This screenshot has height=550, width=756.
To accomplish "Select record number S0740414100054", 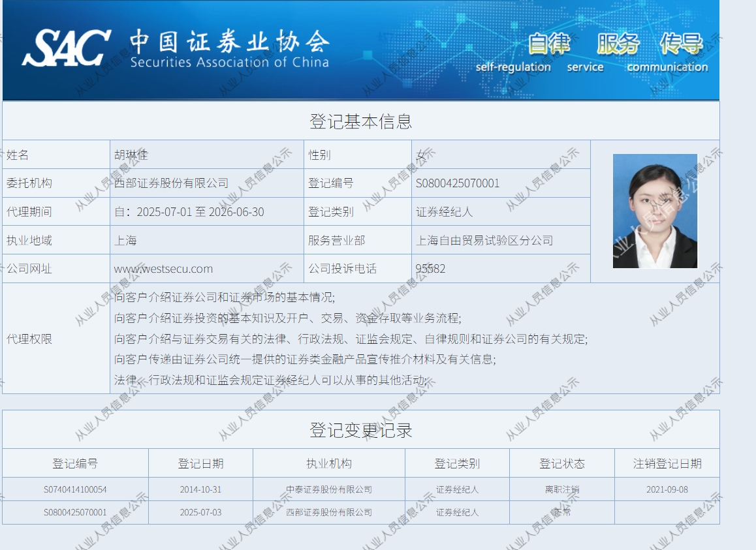I will [x=75, y=489].
